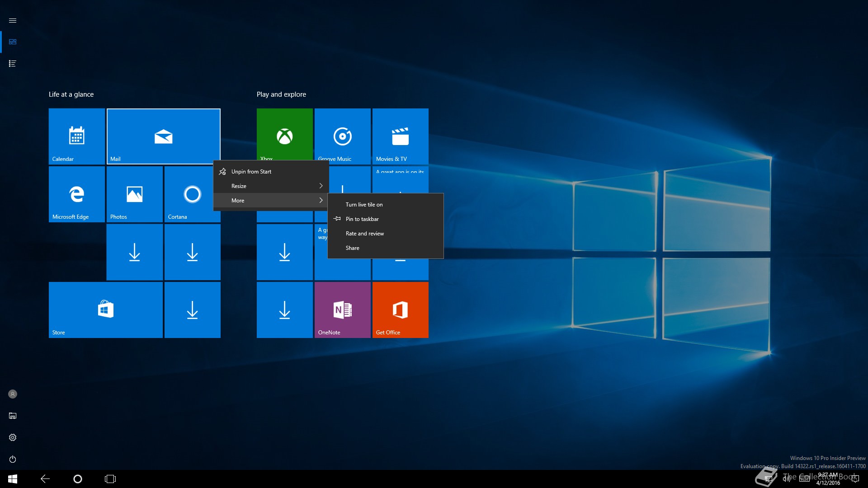Screen dimensions: 868x488
Task: Choose Rate and review
Action: 385,234
